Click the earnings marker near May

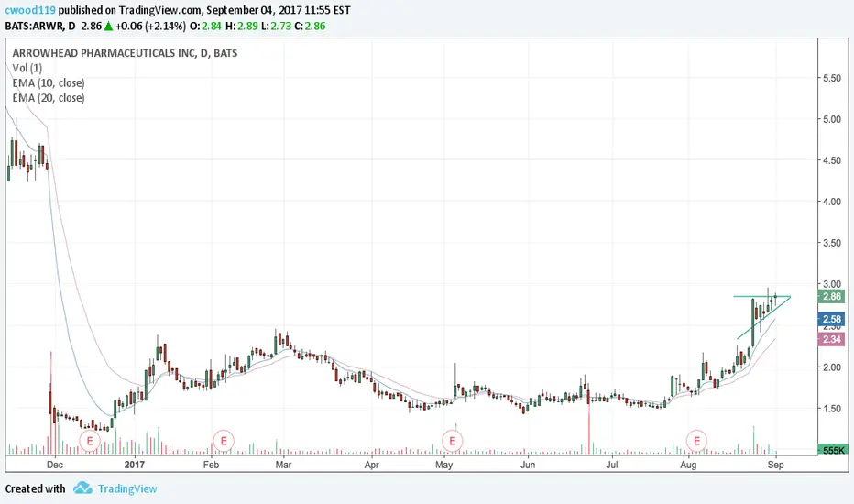pyautogui.click(x=452, y=440)
